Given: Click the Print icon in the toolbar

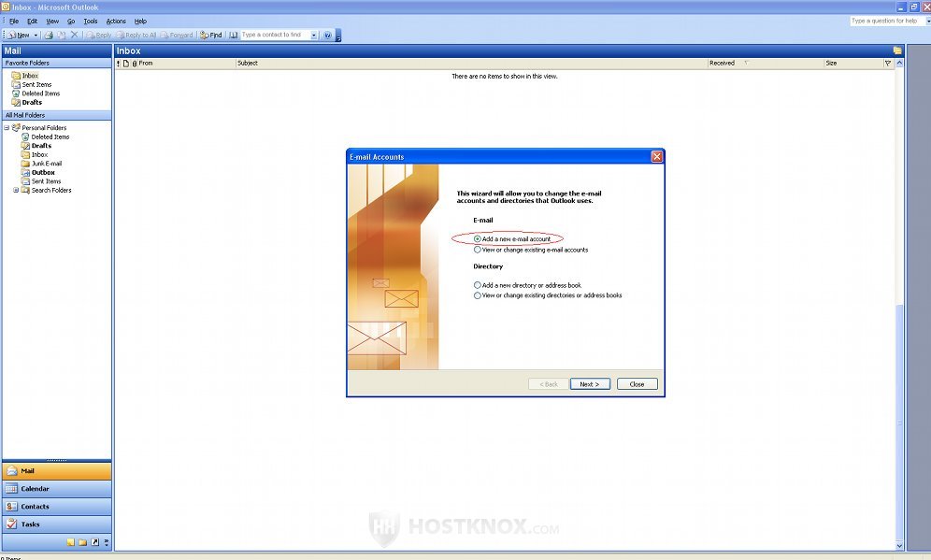Looking at the screenshot, I should point(49,35).
